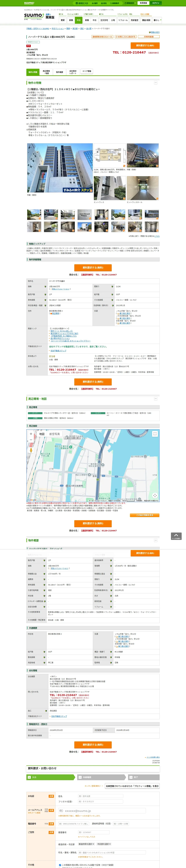The image size is (186, 868).
Task: Click the help icon next to 修繕積立金
Action: pos(44,574)
